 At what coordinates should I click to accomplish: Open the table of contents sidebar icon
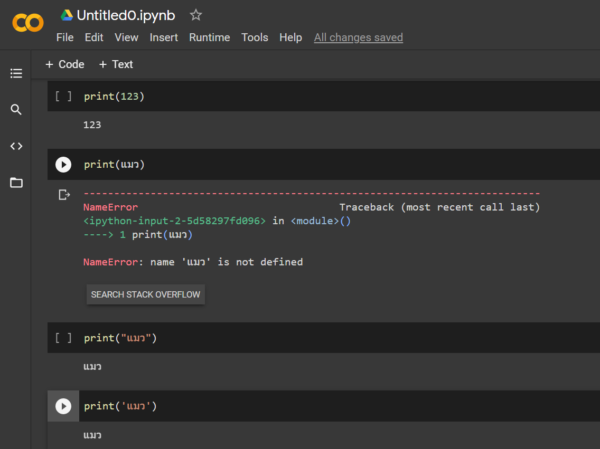click(16, 73)
